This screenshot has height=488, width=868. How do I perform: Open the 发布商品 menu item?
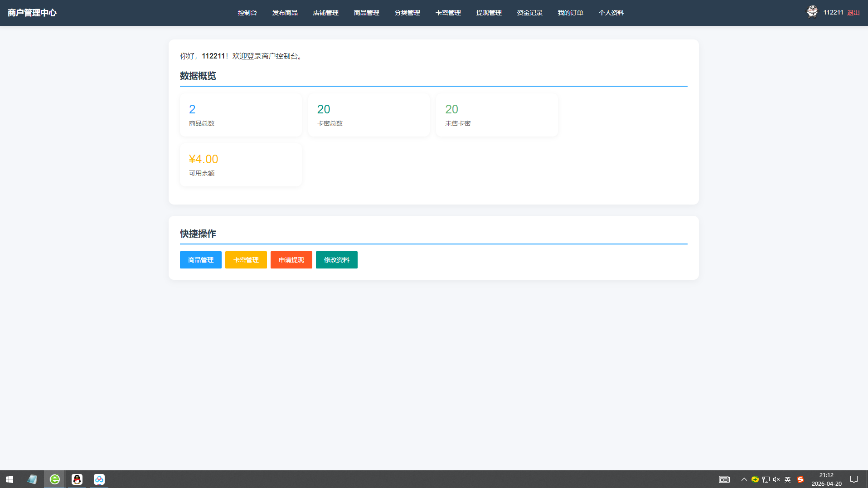(x=285, y=13)
